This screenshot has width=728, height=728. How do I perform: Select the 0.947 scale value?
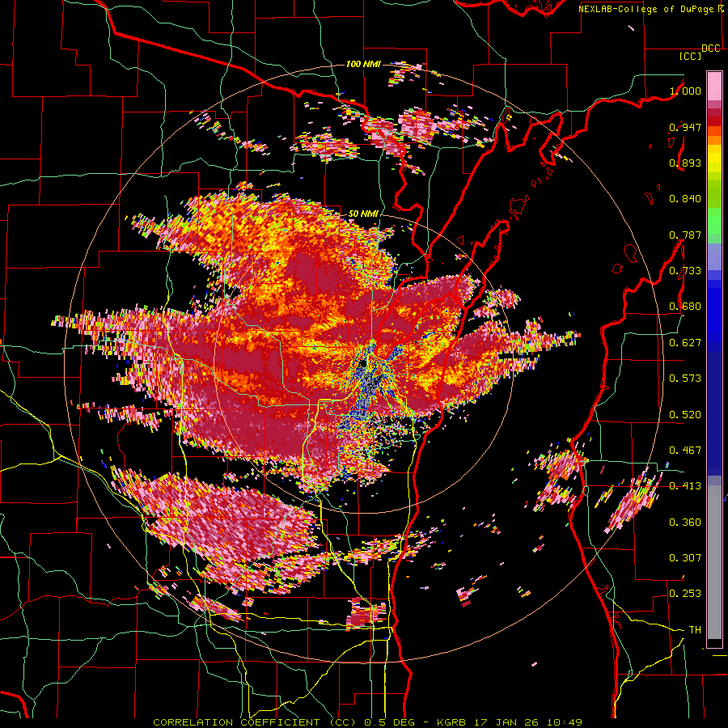click(x=685, y=127)
